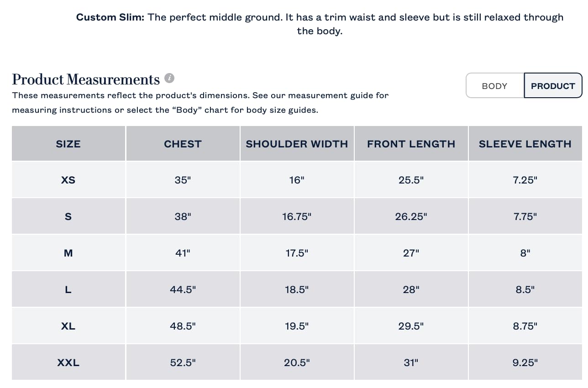Select the L size row label
The width and height of the screenshot is (588, 388).
68,289
